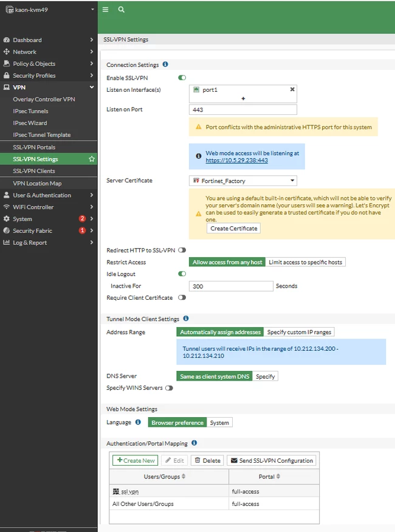Set Language to Browser preference

pos(177,423)
